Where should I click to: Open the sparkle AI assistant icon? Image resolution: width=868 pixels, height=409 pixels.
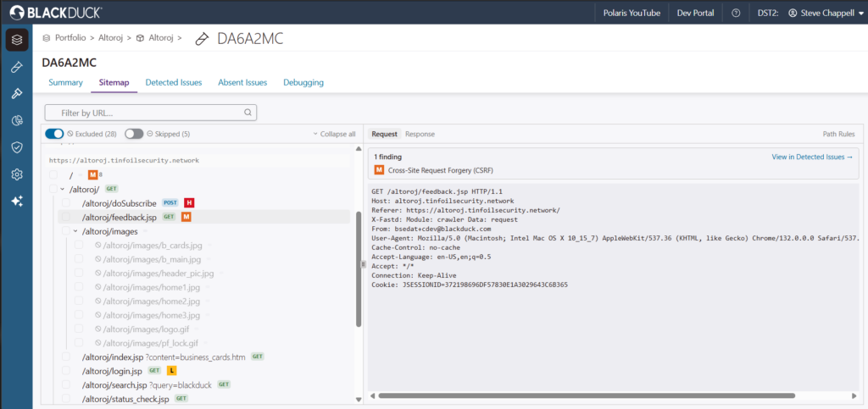17,202
